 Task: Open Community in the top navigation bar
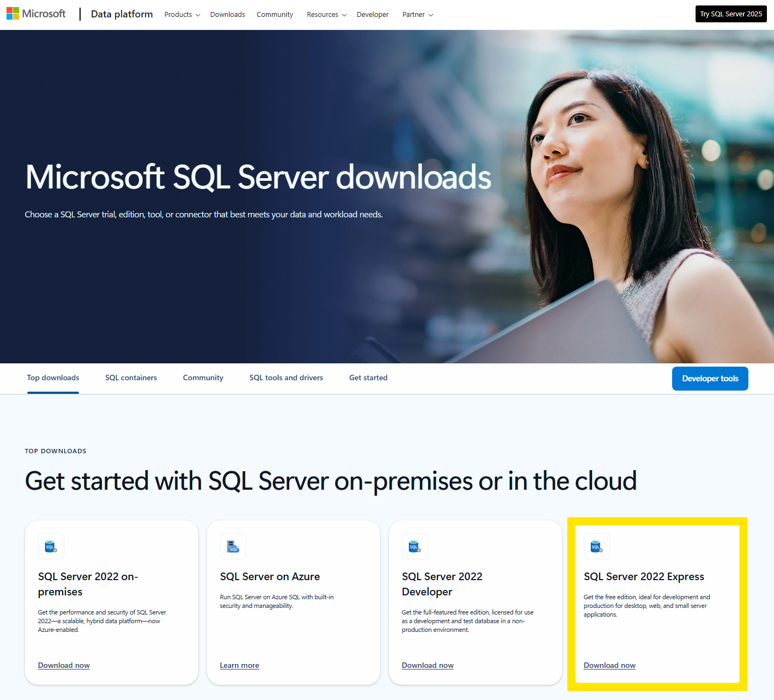coord(275,15)
